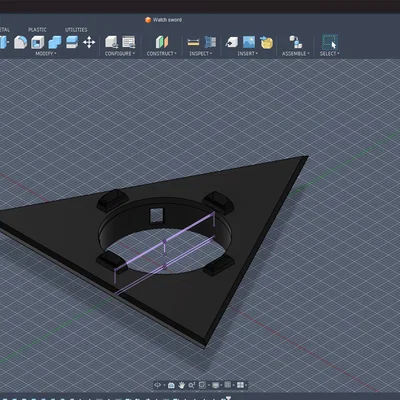The height and width of the screenshot is (400, 400).
Task: Expand the ASSEMBLE dropdown menu
Action: [296, 54]
